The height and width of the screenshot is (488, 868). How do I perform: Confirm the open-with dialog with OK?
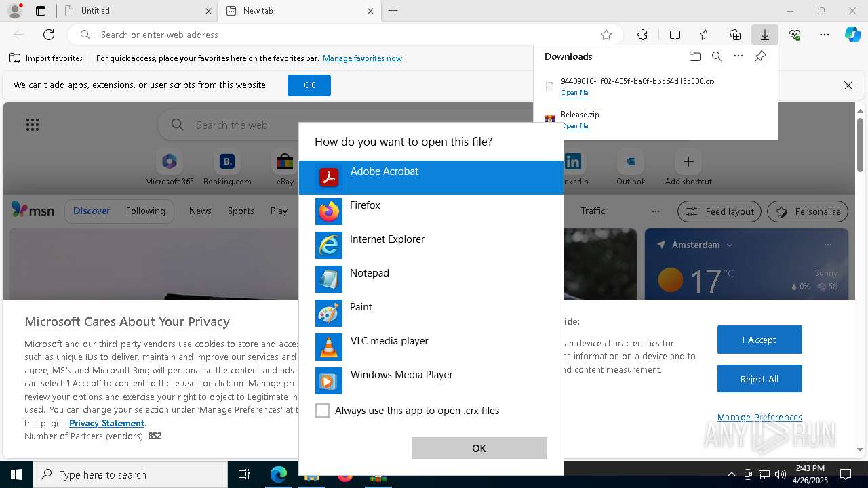click(x=479, y=448)
